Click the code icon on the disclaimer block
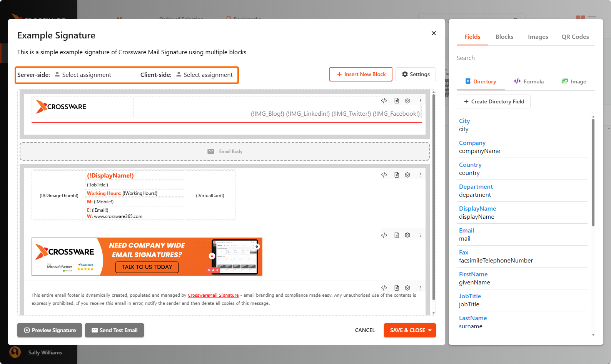This screenshot has height=364, width=611. pyautogui.click(x=384, y=288)
